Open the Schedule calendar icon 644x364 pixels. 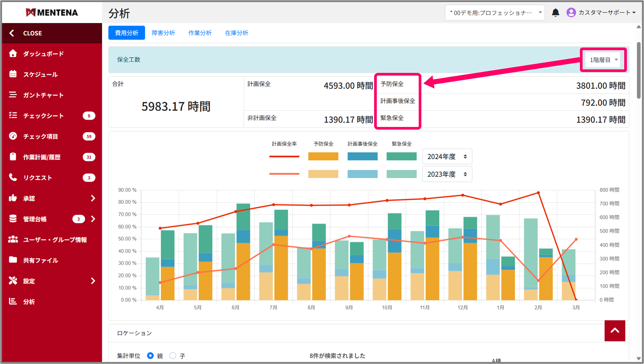pyautogui.click(x=13, y=74)
